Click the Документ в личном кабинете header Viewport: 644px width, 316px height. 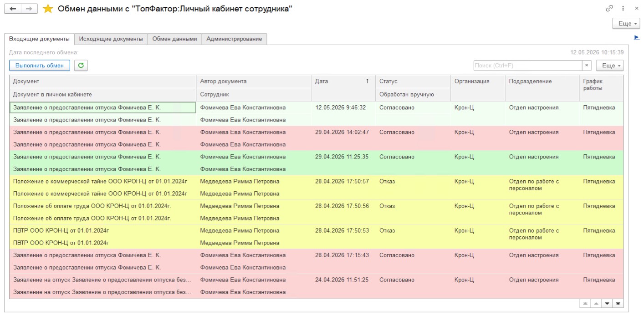pyautogui.click(x=103, y=95)
